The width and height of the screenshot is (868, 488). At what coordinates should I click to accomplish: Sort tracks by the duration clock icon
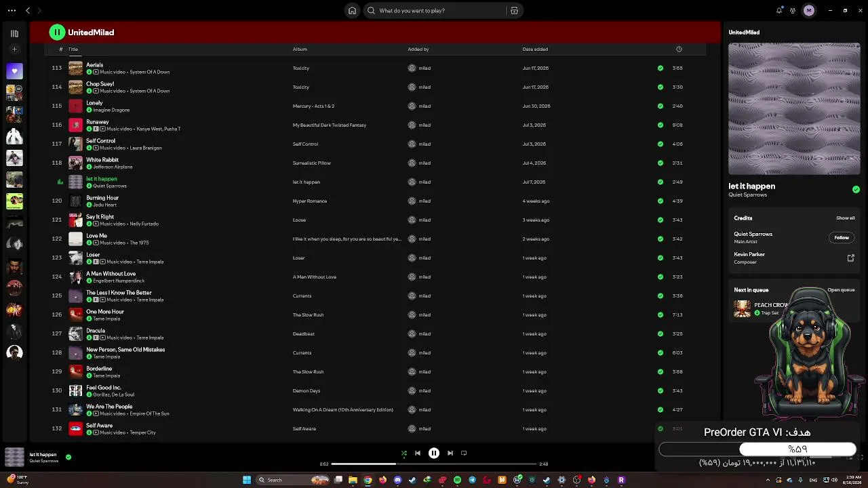(x=679, y=49)
